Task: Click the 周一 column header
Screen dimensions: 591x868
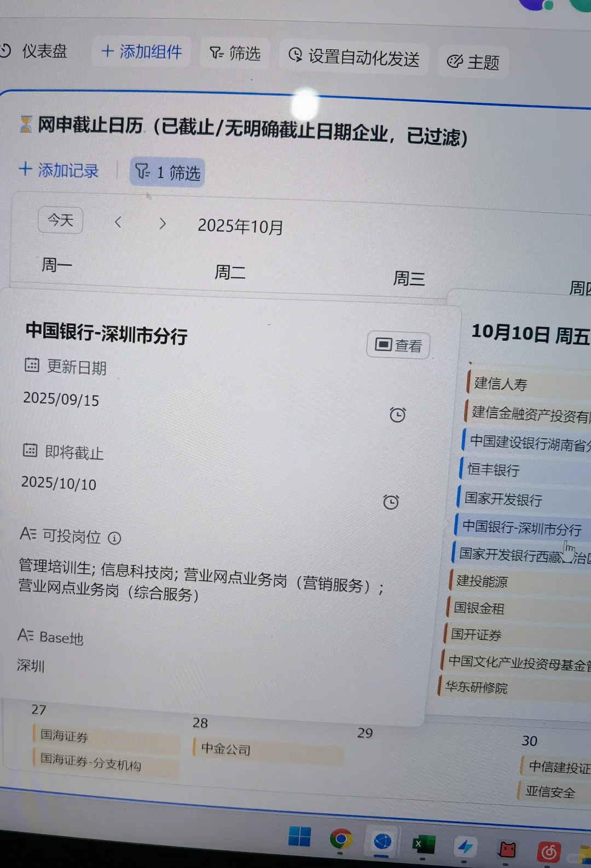Action: pyautogui.click(x=56, y=265)
